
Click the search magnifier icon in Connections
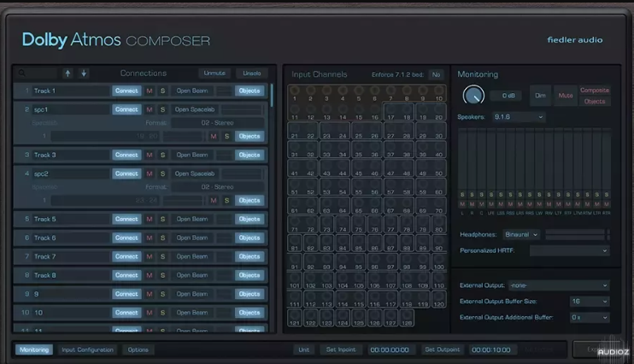(x=22, y=73)
